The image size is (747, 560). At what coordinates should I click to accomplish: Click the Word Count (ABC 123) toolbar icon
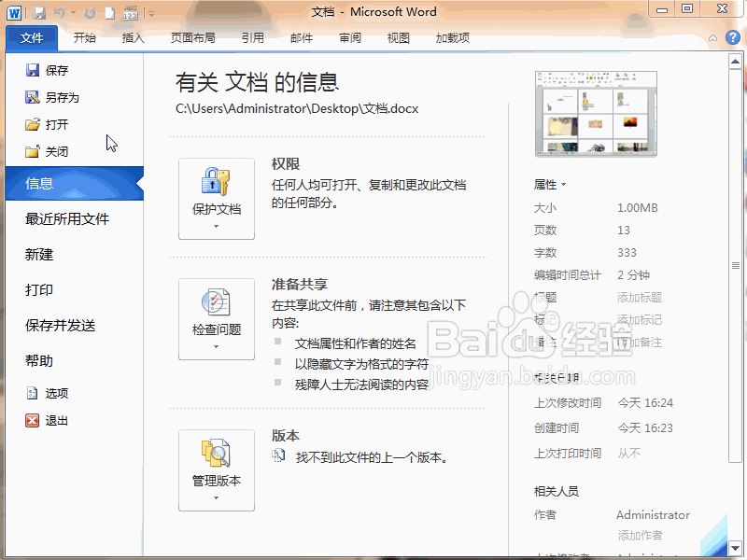click(x=131, y=13)
